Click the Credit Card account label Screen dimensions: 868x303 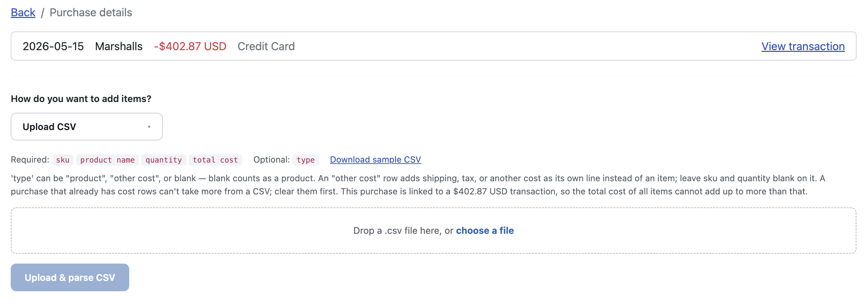(x=266, y=46)
